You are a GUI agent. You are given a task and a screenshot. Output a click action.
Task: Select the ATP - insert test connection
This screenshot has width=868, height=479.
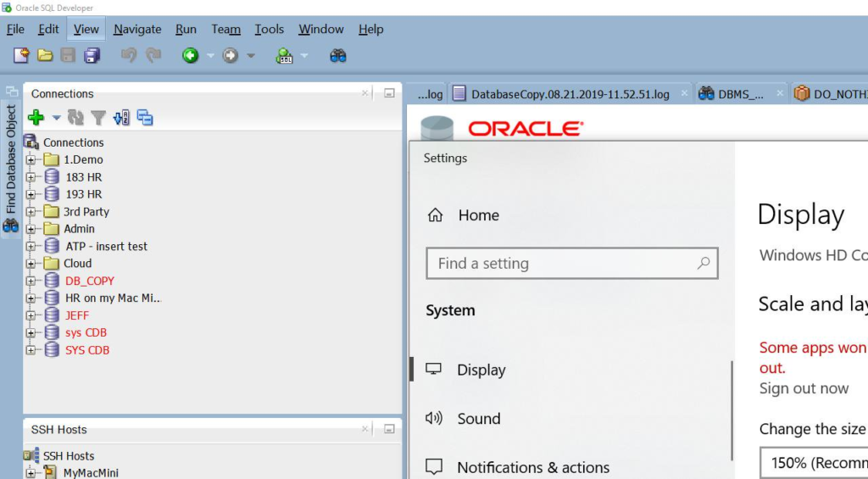tap(106, 247)
